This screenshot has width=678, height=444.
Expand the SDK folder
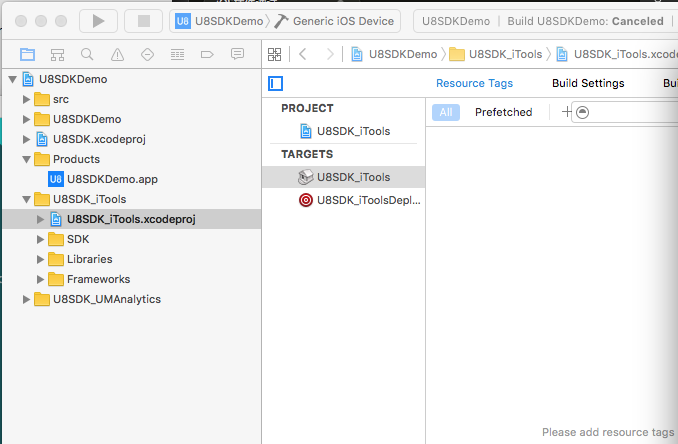coord(40,240)
